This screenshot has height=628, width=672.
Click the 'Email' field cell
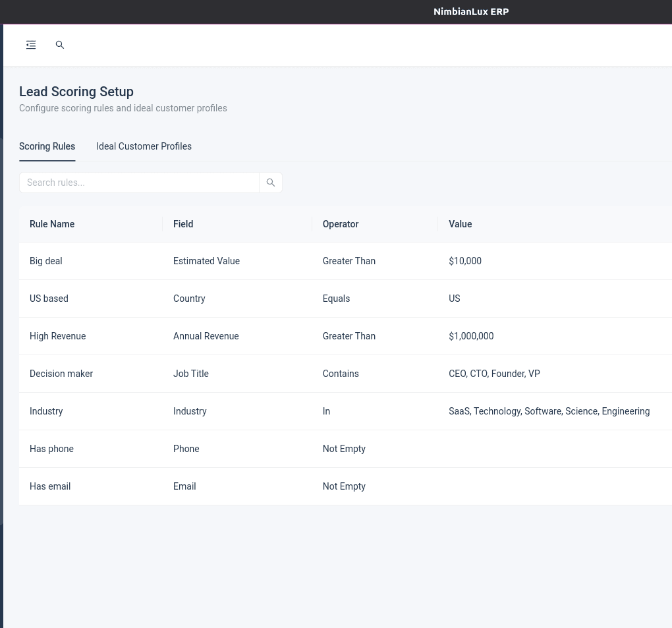pos(184,486)
